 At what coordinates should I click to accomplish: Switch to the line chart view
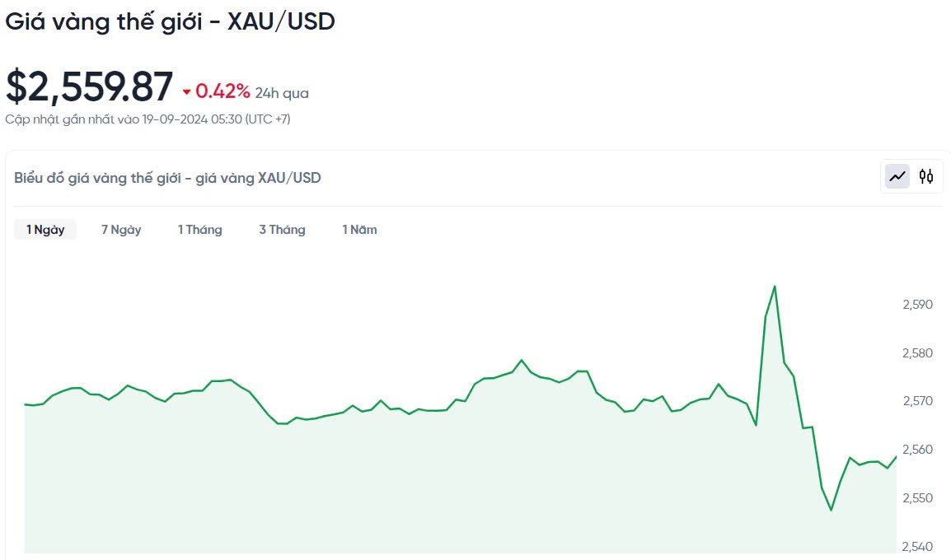coord(897,175)
